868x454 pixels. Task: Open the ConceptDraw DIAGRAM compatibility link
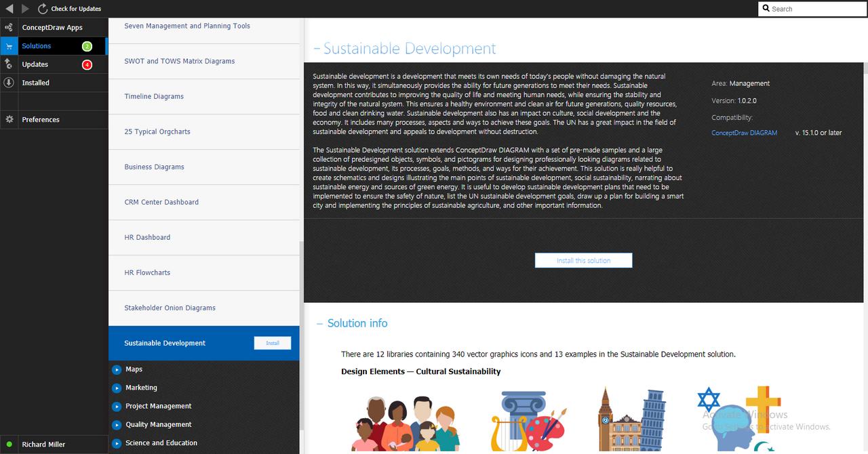pyautogui.click(x=744, y=133)
